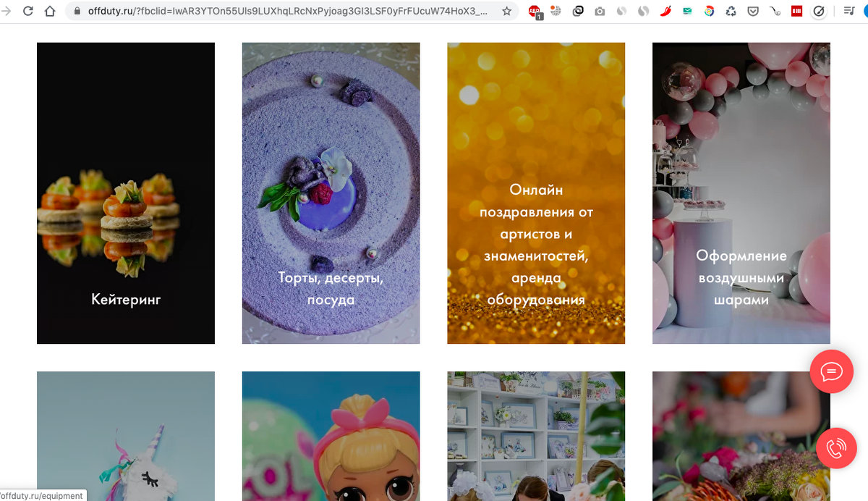This screenshot has height=501, width=868.
Task: Open the Pocket save extension icon
Action: point(753,12)
